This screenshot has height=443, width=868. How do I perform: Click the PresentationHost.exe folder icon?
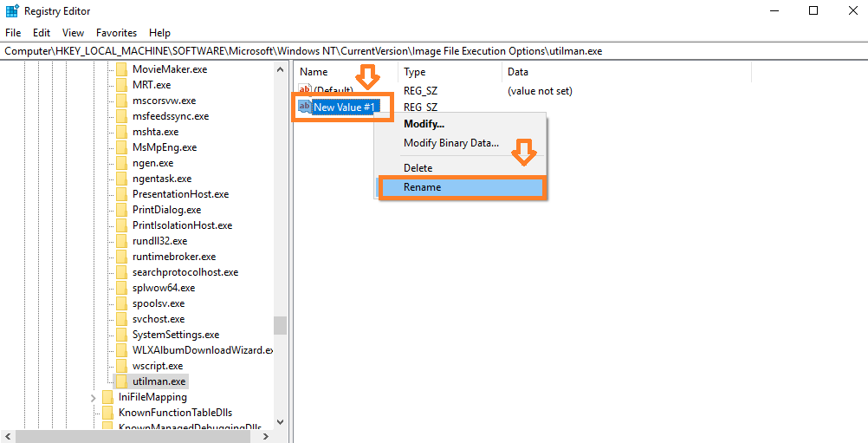click(x=121, y=194)
